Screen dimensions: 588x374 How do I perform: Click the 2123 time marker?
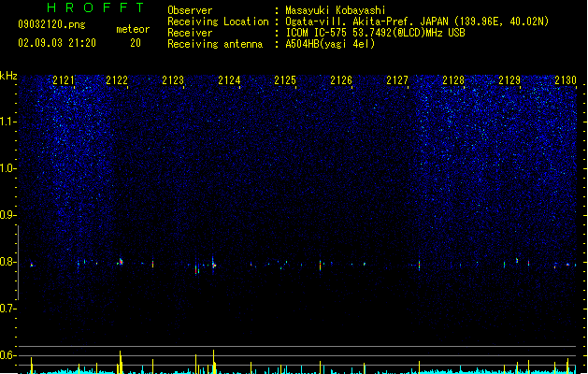click(x=173, y=80)
